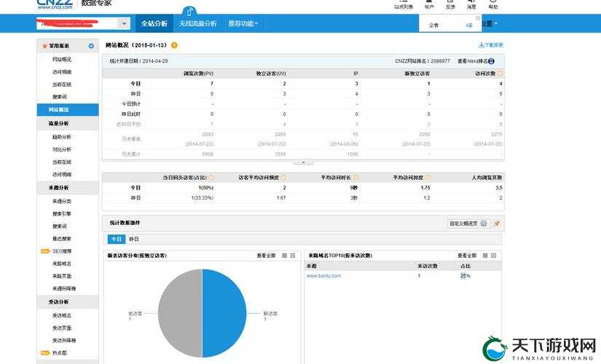Open 帐户 in the top bar
This screenshot has width=601, height=364.
(x=429, y=4)
